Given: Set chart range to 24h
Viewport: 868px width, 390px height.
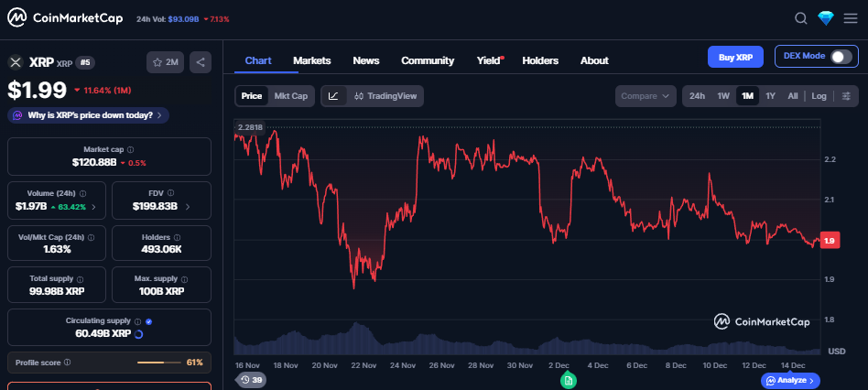Looking at the screenshot, I should [x=697, y=96].
